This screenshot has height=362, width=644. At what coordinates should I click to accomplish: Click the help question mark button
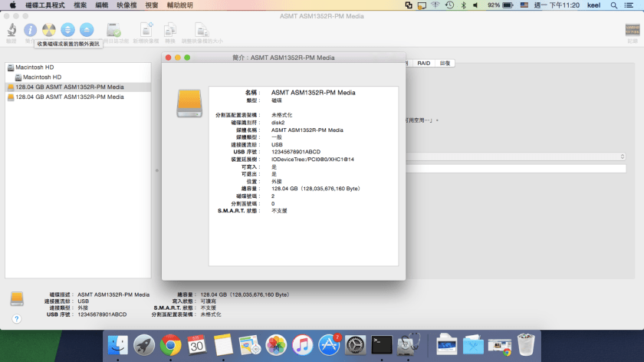click(x=16, y=318)
